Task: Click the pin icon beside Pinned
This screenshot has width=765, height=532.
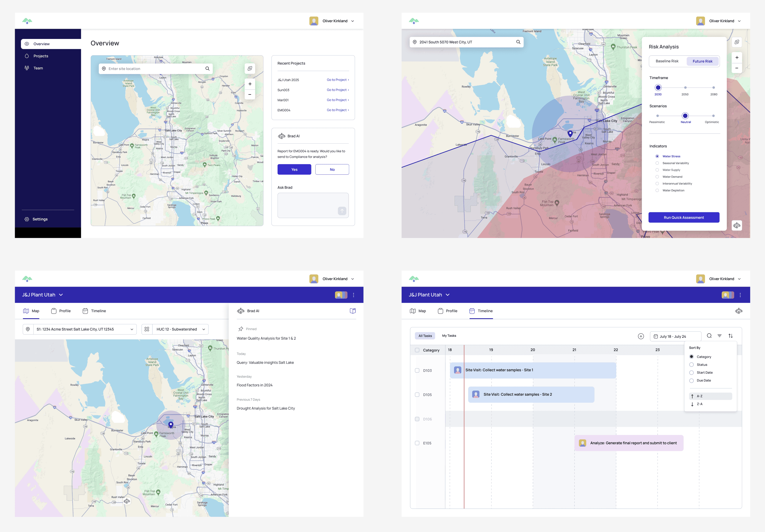Action: (241, 329)
